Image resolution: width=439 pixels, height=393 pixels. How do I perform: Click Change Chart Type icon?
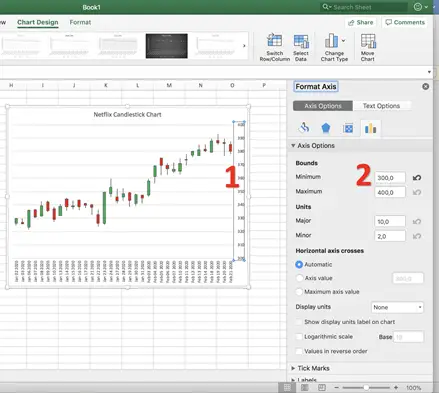point(331,41)
